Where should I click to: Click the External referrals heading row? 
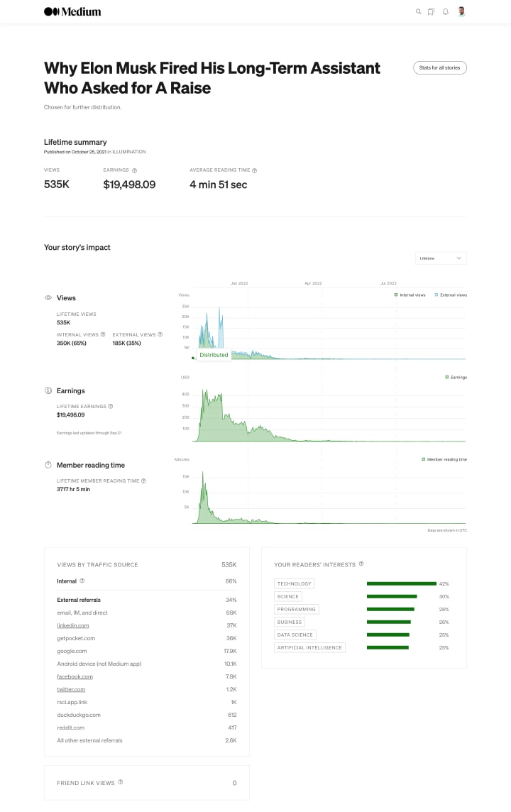[x=146, y=600]
